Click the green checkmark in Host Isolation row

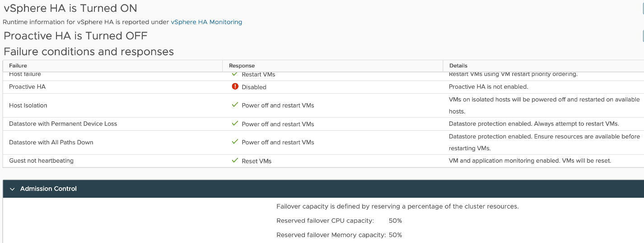[x=234, y=105]
